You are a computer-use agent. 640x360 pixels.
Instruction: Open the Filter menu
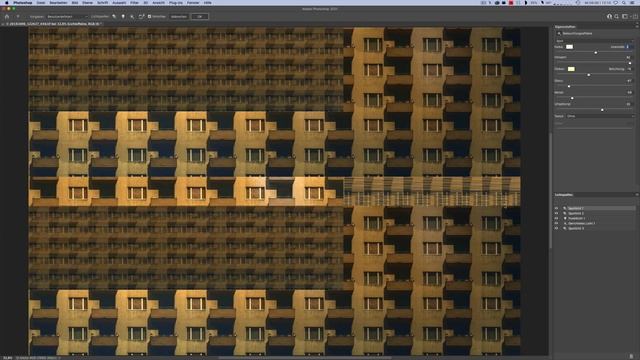[134, 2]
